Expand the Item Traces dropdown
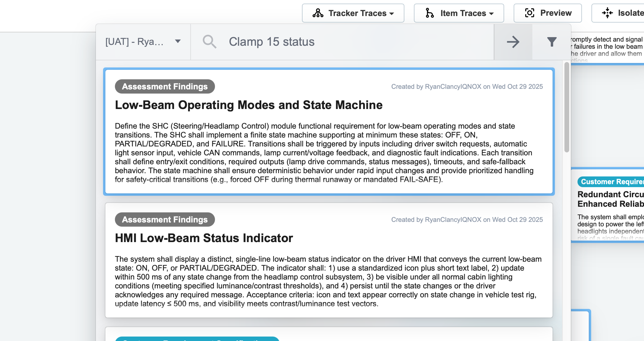644x341 pixels. (x=491, y=13)
